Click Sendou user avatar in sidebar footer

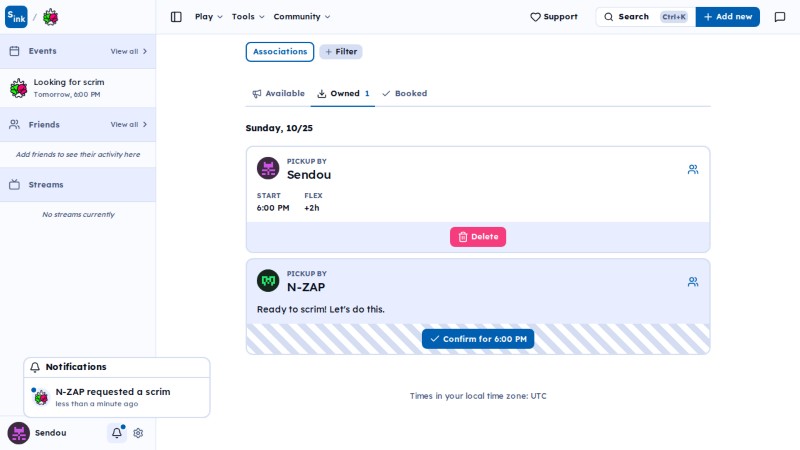click(18, 433)
